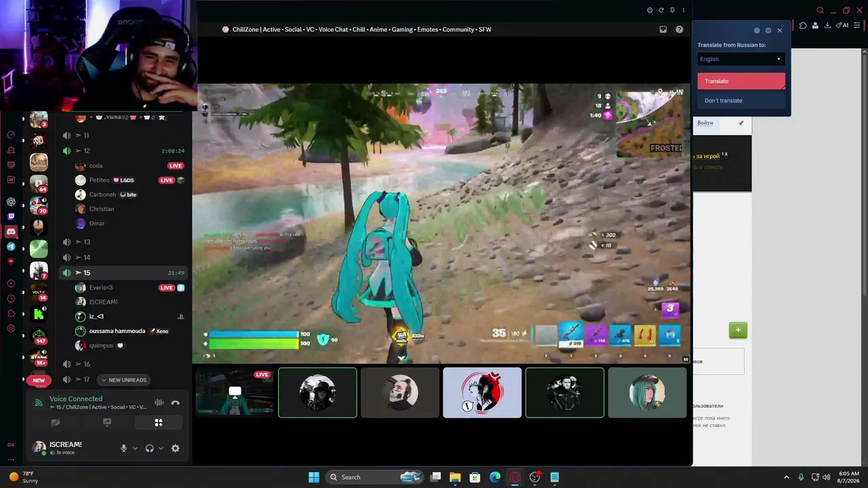Viewport: 868px width, 488px height.
Task: Disconnect from the voice channel
Action: 176,403
